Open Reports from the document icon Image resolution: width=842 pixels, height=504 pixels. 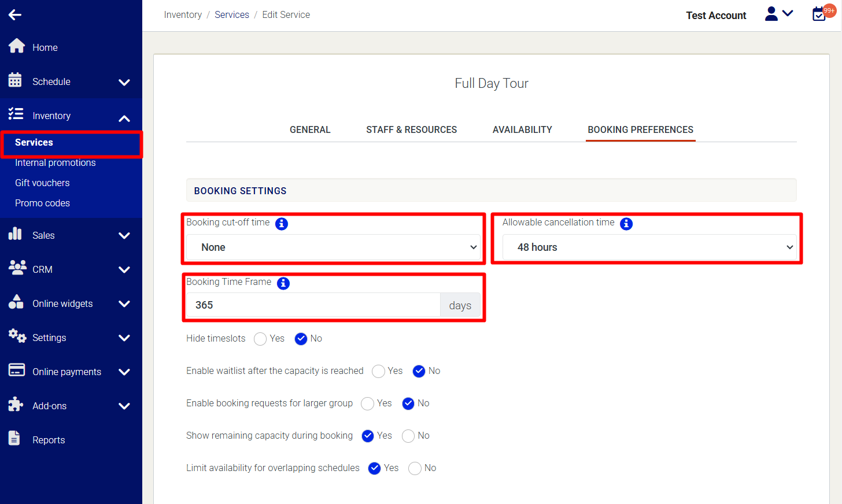[15, 439]
